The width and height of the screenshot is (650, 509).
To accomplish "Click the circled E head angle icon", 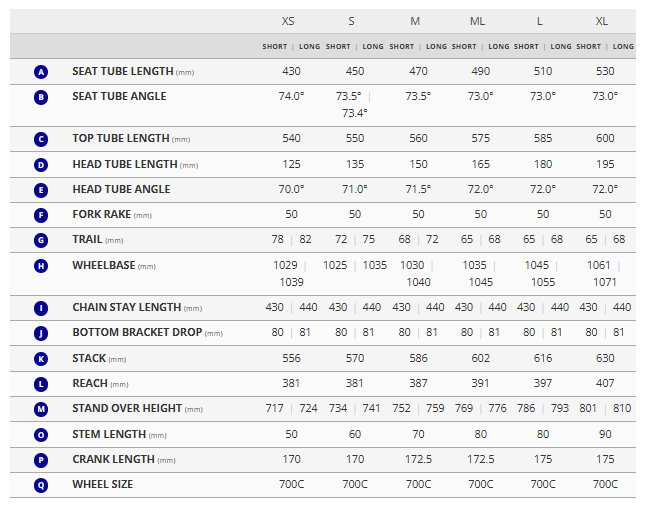I will coord(41,190).
